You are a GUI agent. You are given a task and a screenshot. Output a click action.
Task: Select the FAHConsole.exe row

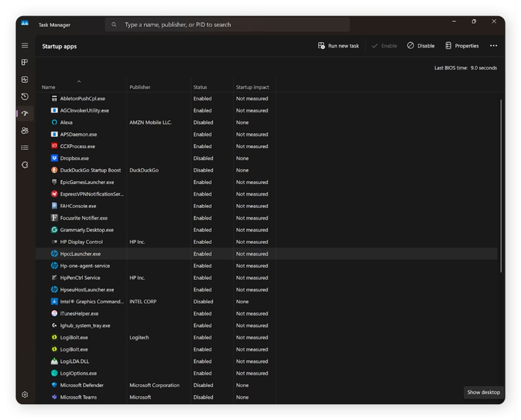click(x=266, y=206)
